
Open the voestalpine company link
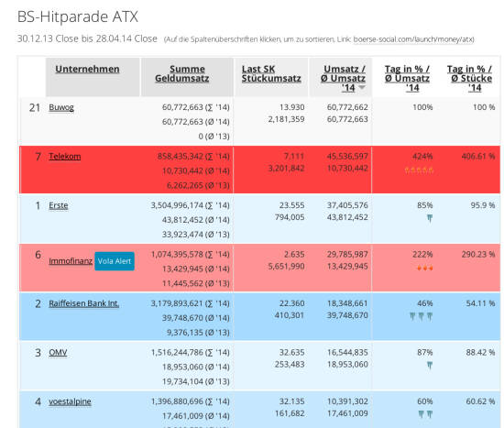pos(70,401)
